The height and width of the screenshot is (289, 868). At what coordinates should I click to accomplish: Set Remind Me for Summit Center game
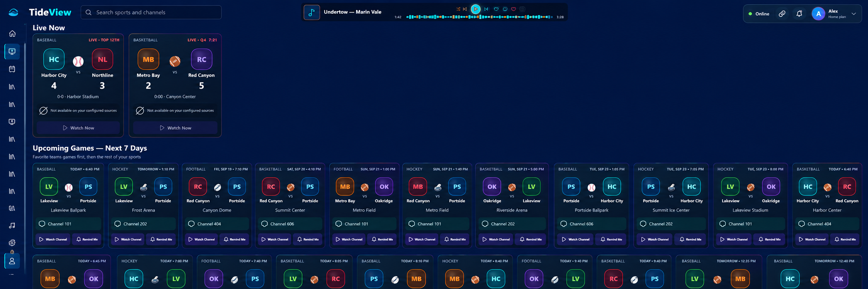tap(308, 240)
